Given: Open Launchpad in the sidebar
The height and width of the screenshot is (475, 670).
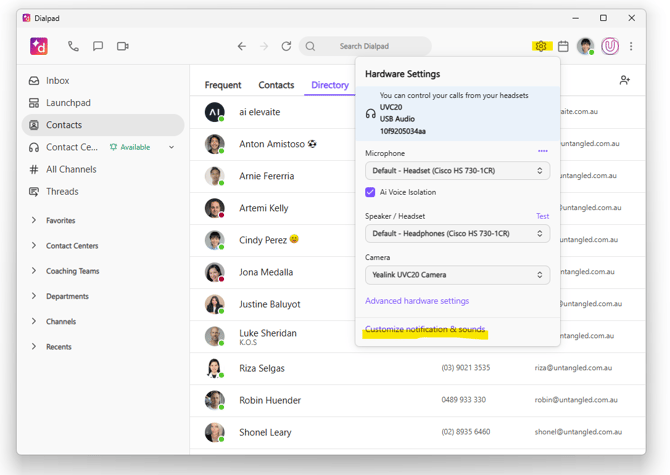Looking at the screenshot, I should click(103, 103).
